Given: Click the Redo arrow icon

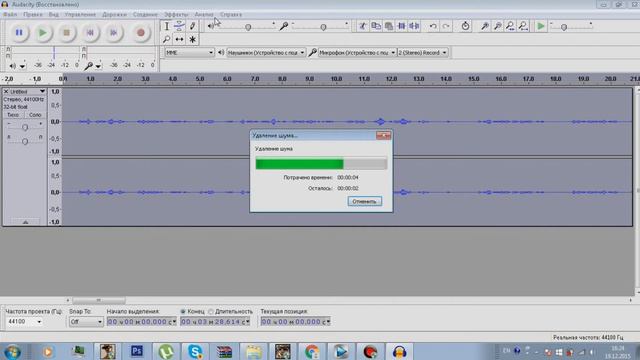Looking at the screenshot, I should coord(446,26).
